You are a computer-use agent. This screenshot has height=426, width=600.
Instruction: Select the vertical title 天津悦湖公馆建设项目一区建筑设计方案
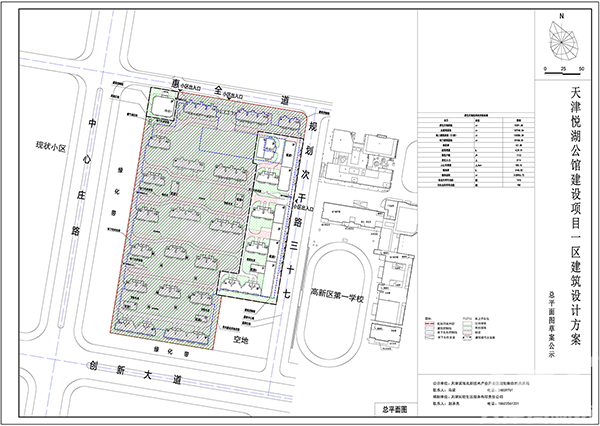pos(576,218)
